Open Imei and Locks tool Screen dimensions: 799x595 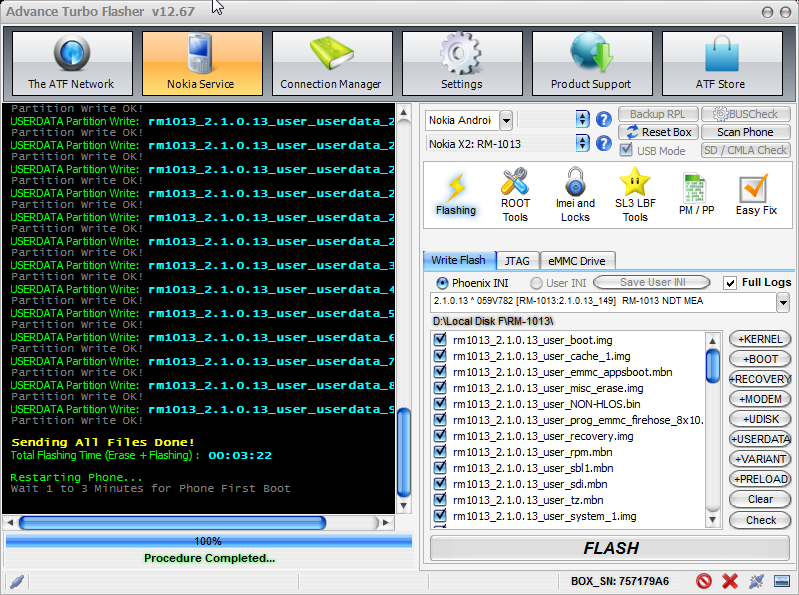575,195
